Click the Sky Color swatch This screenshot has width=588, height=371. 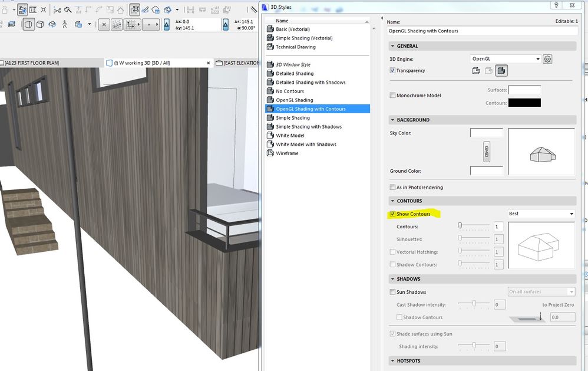pos(486,133)
